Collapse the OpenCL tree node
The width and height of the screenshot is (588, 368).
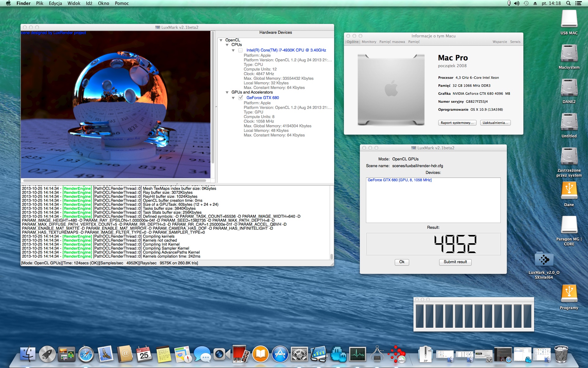(x=221, y=40)
